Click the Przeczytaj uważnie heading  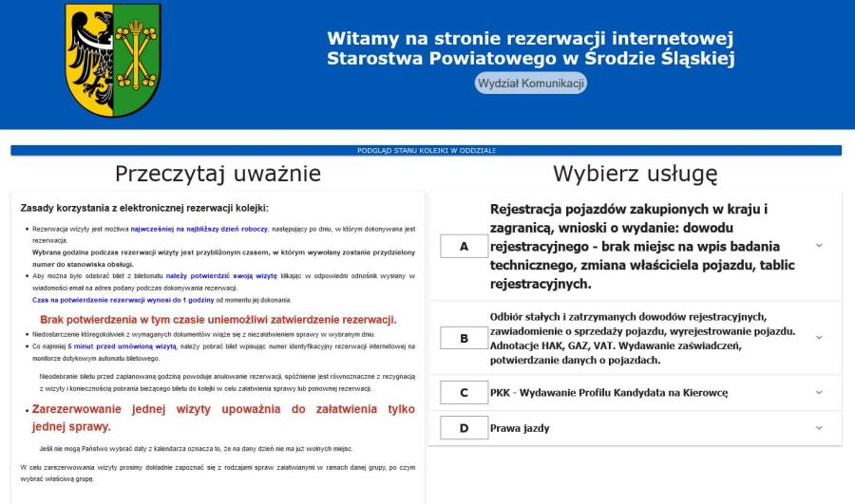pyautogui.click(x=218, y=174)
